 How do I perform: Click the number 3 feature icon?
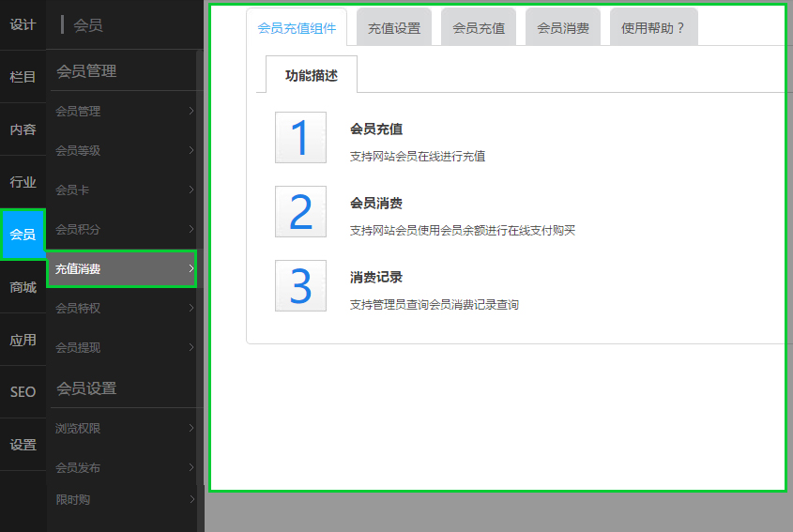coord(300,286)
